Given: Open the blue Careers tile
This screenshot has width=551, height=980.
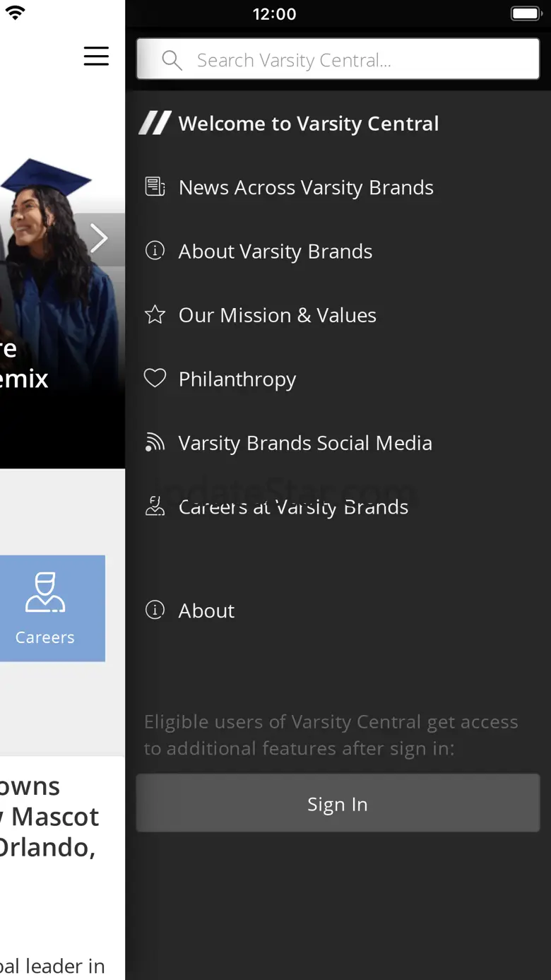Looking at the screenshot, I should point(51,608).
